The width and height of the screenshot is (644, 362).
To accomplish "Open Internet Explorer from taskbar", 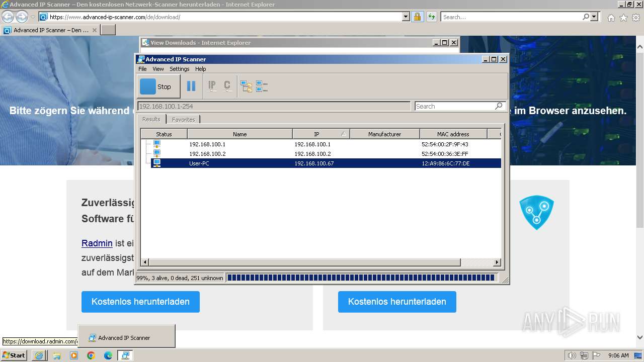I will tap(39, 355).
